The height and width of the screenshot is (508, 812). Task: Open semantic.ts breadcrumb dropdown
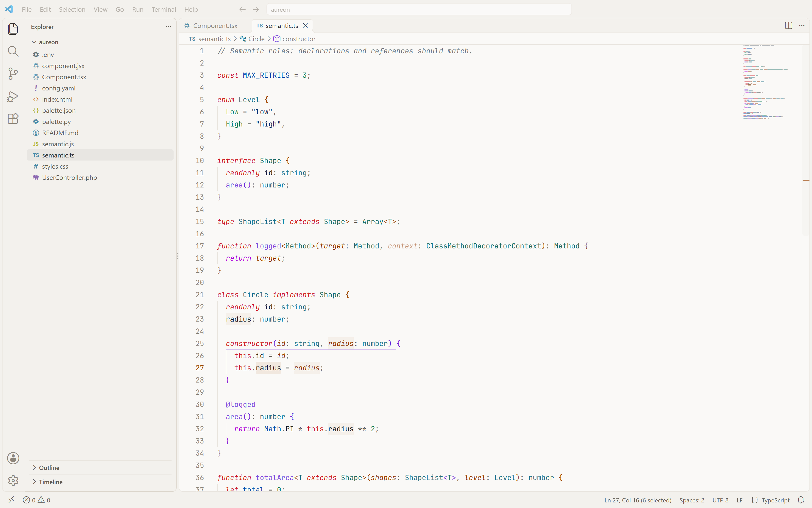pyautogui.click(x=210, y=39)
